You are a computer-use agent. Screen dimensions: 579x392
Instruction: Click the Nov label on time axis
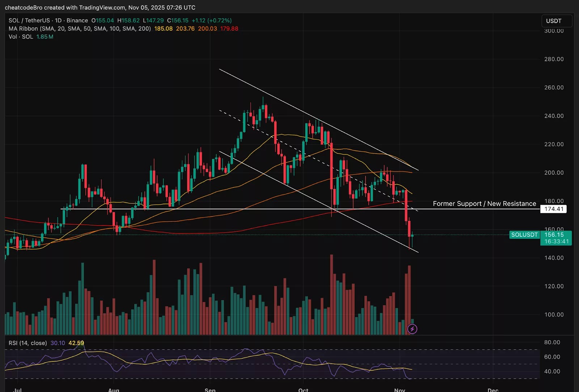400,390
